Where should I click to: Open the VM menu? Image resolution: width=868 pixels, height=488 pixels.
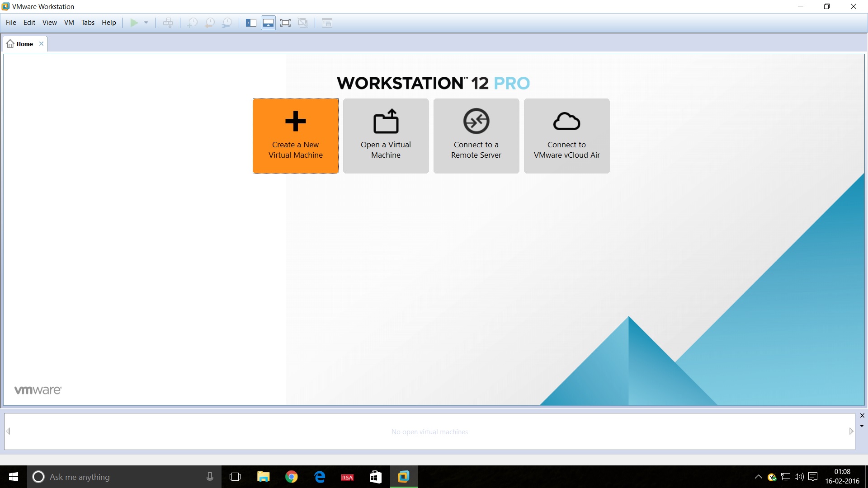[69, 23]
